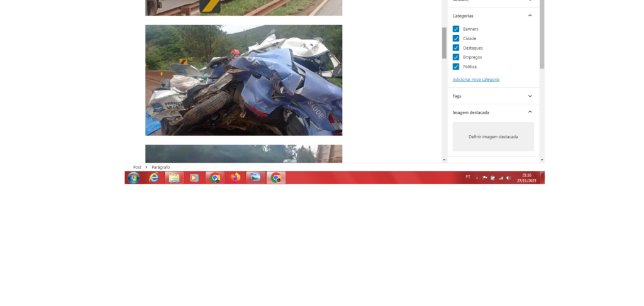Screen dimensions: 644x306
Task: Show hidden system tray icons arrow
Action: [x=477, y=178]
